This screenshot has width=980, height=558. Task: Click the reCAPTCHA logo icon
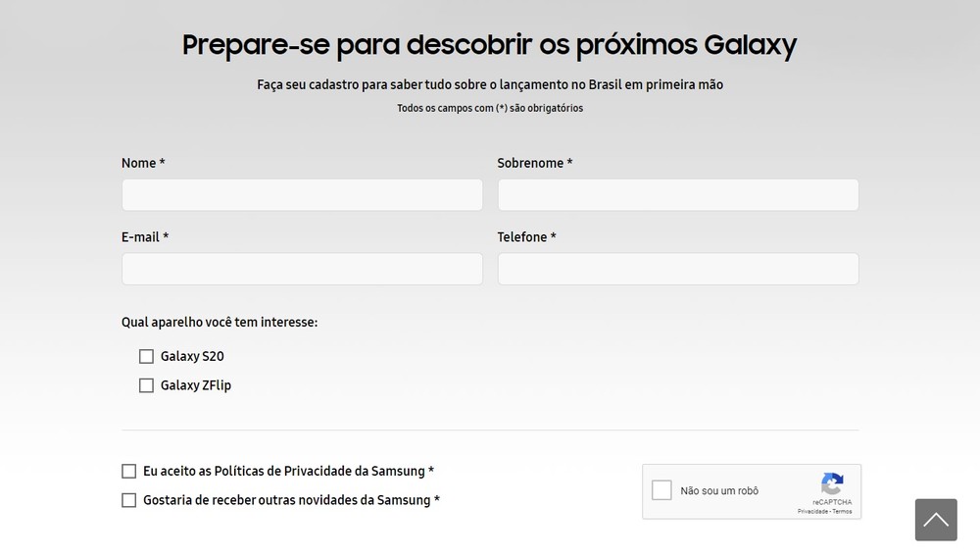[x=832, y=484]
